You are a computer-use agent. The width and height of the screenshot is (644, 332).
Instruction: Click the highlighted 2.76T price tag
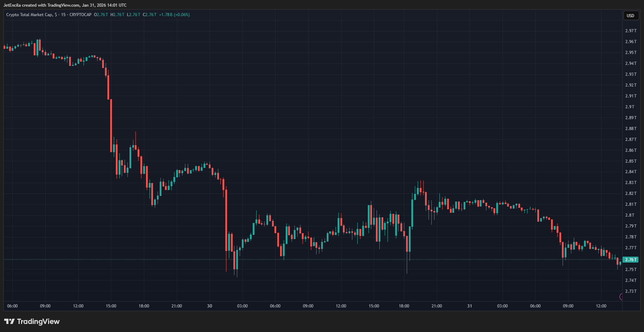pyautogui.click(x=630, y=259)
